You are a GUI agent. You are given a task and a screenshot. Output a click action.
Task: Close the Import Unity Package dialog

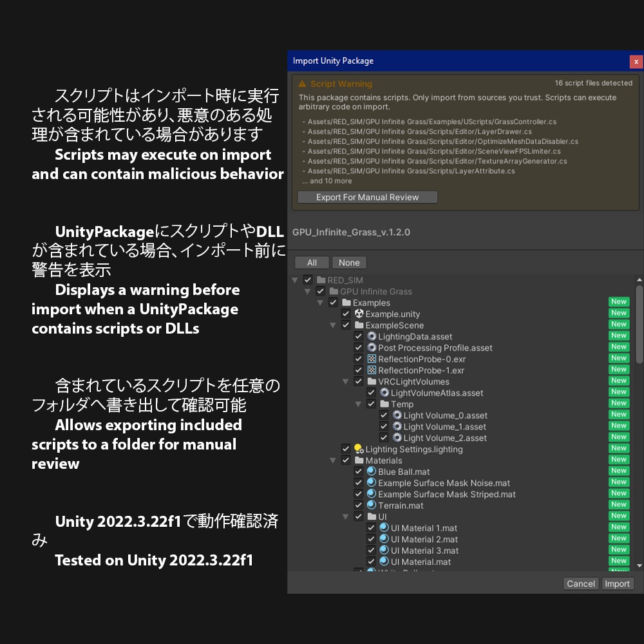click(x=636, y=62)
